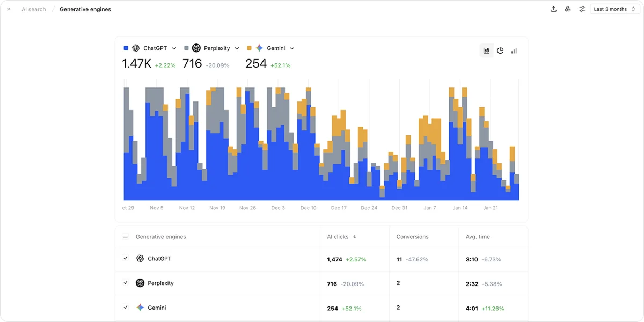The image size is (644, 322).
Task: Click Perplexity total 716 in chart header
Action: (x=192, y=64)
